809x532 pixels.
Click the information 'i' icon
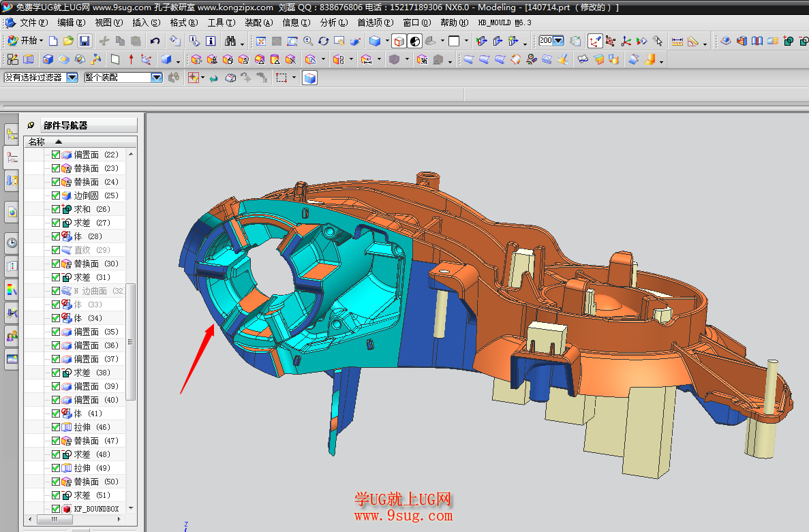(x=211, y=41)
